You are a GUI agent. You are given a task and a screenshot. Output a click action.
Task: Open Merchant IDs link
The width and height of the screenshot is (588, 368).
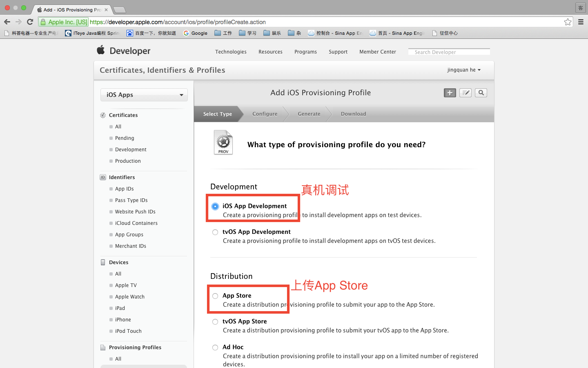(131, 246)
